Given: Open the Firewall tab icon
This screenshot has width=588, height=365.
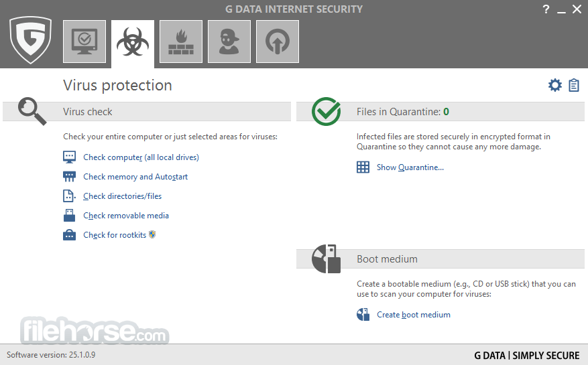Looking at the screenshot, I should pyautogui.click(x=181, y=42).
